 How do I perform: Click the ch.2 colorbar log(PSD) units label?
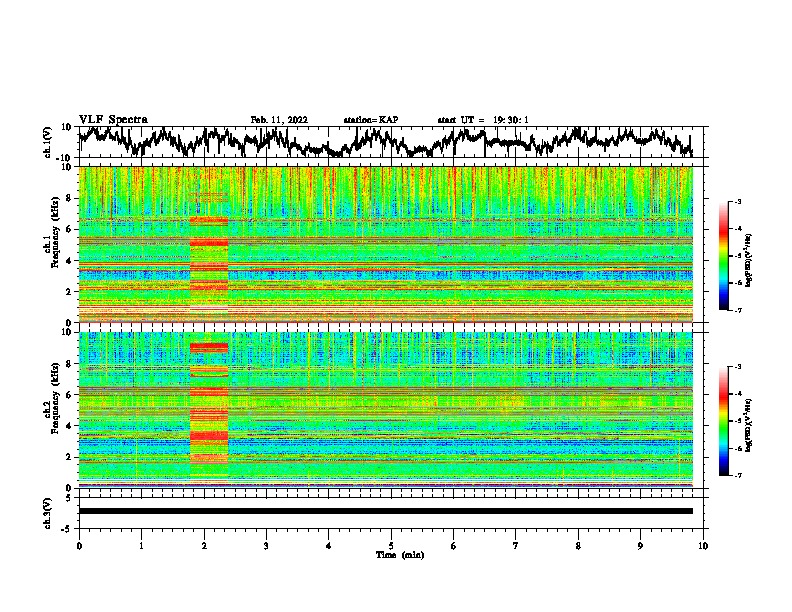(749, 425)
